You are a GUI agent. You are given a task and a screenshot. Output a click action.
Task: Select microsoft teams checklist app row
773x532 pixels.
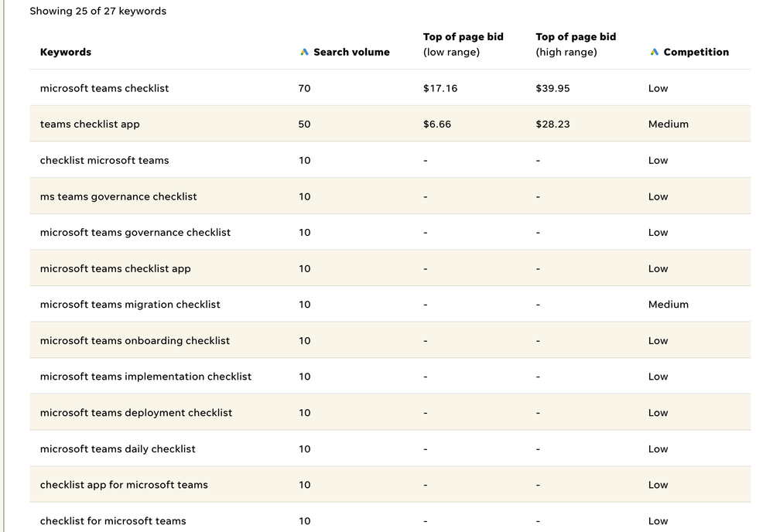(x=390, y=268)
